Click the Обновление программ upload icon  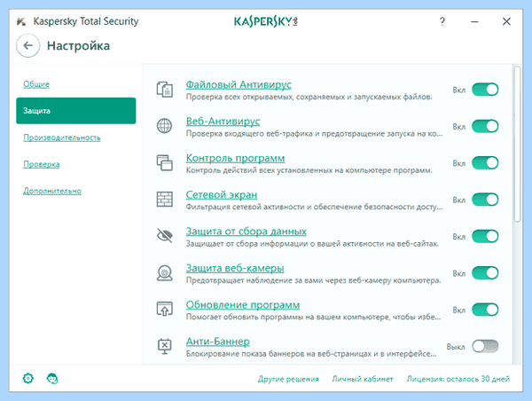point(165,309)
